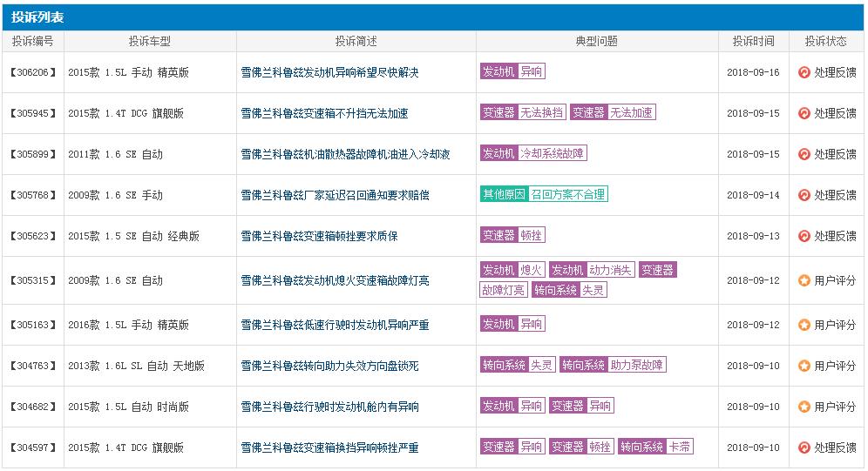Viewport: 868px width, 471px height.
Task: Click the green 其他原因 召回方案不合理 tag
Action: tap(544, 194)
